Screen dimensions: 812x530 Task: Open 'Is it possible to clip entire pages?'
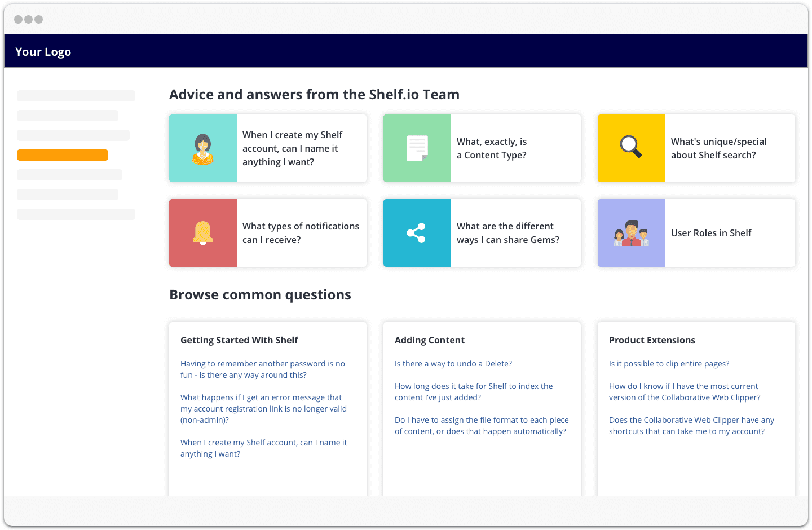coord(669,364)
